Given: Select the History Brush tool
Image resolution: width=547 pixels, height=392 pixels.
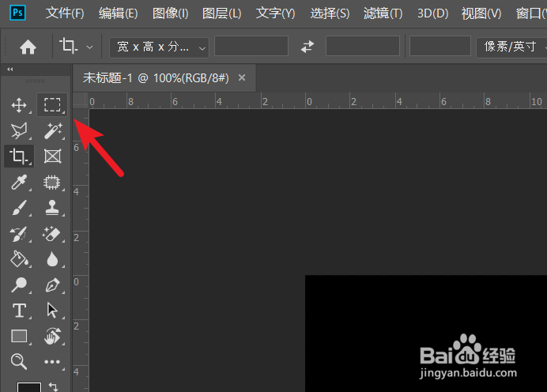Looking at the screenshot, I should tap(19, 234).
